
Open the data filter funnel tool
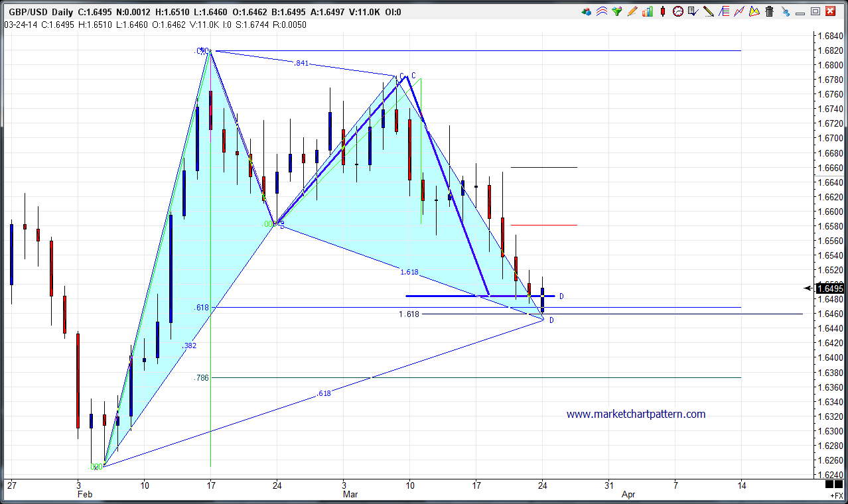tap(616, 12)
